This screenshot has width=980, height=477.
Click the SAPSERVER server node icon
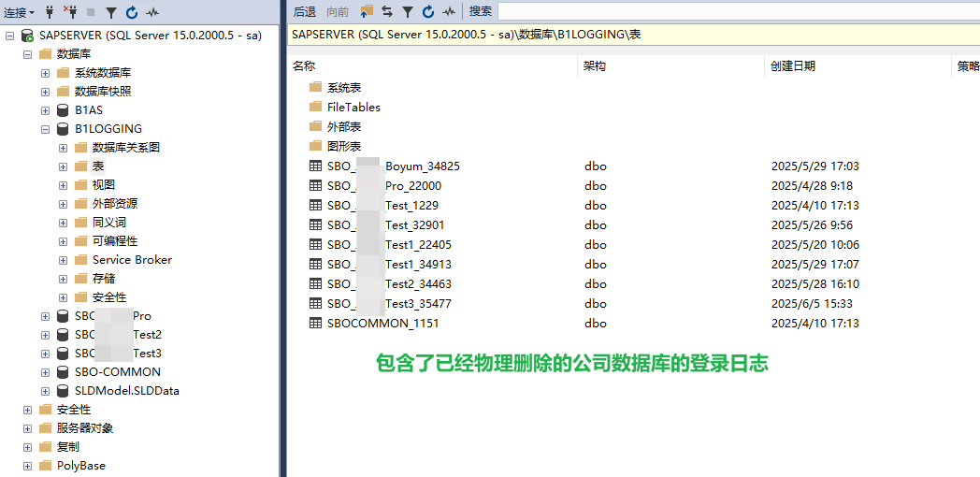point(27,36)
